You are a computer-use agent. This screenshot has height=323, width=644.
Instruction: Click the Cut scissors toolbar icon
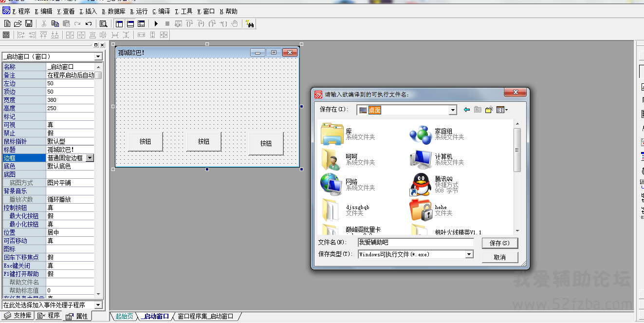44,23
